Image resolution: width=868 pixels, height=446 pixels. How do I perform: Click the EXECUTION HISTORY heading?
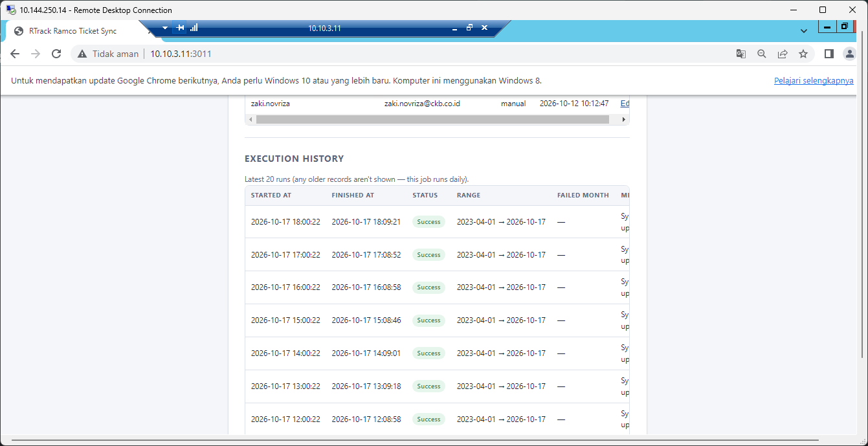295,159
